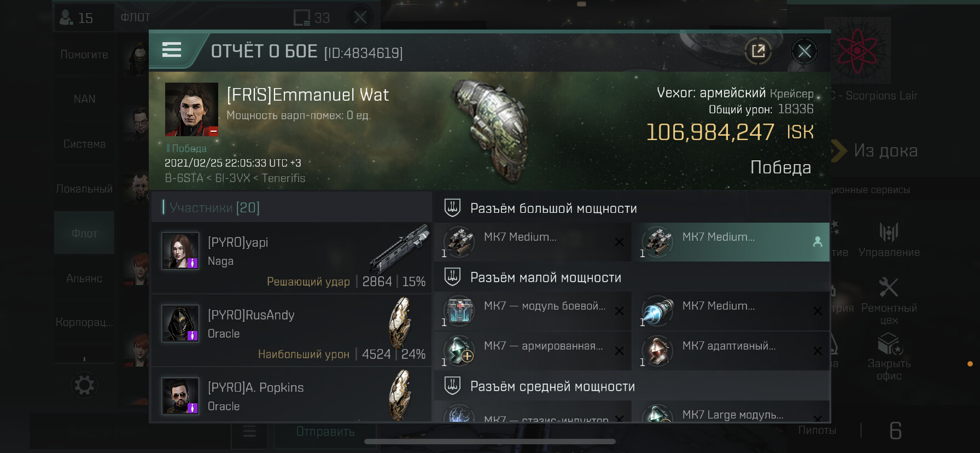This screenshot has width=980, height=453.
Task: Open the hamburger menu in battle report
Action: coord(172,50)
